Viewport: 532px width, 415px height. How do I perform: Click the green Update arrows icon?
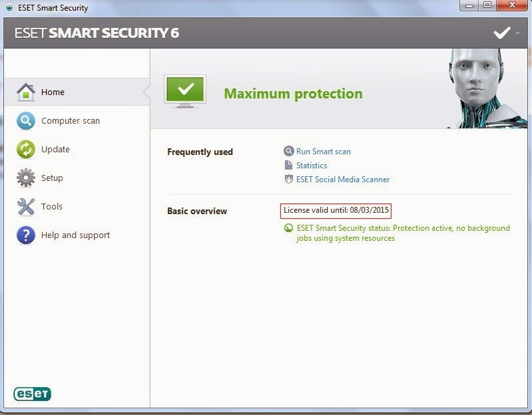[26, 149]
